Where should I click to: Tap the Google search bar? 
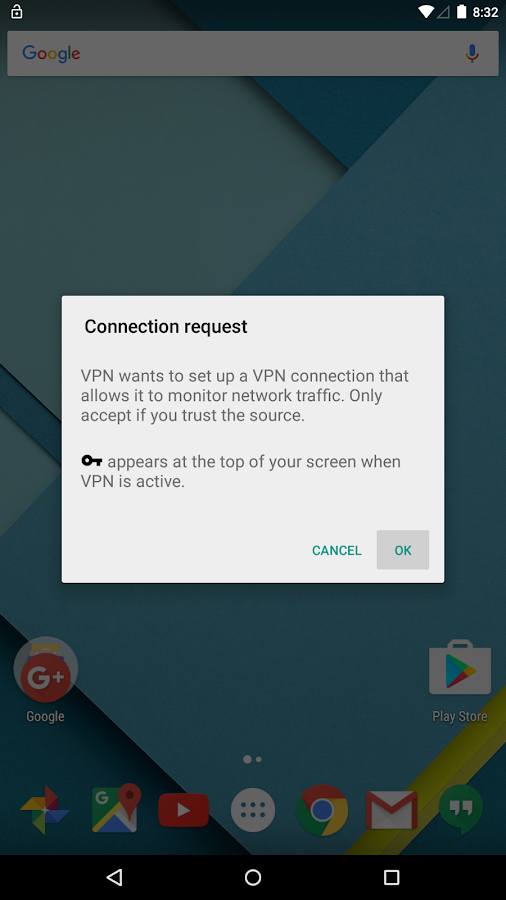click(x=252, y=53)
